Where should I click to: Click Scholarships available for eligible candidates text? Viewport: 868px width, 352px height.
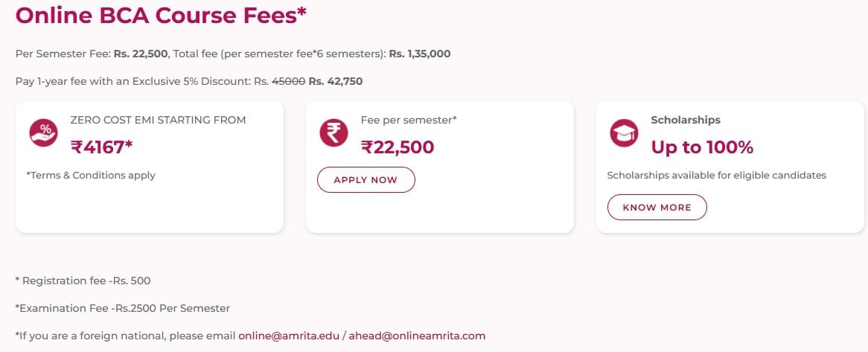(716, 176)
